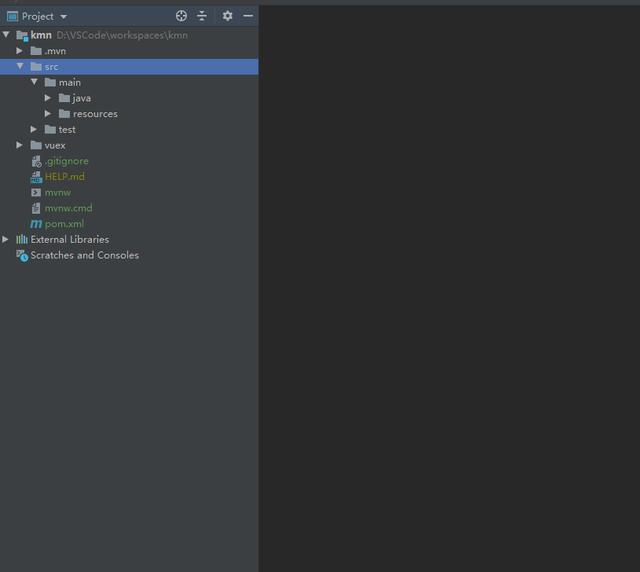Select Scratches and Consoles label
The image size is (640, 572).
(x=84, y=255)
